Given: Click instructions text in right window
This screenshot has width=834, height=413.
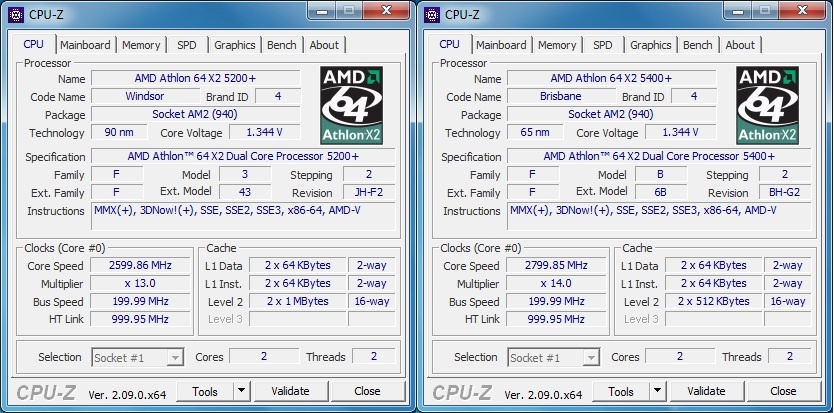Looking at the screenshot, I should point(644,211).
